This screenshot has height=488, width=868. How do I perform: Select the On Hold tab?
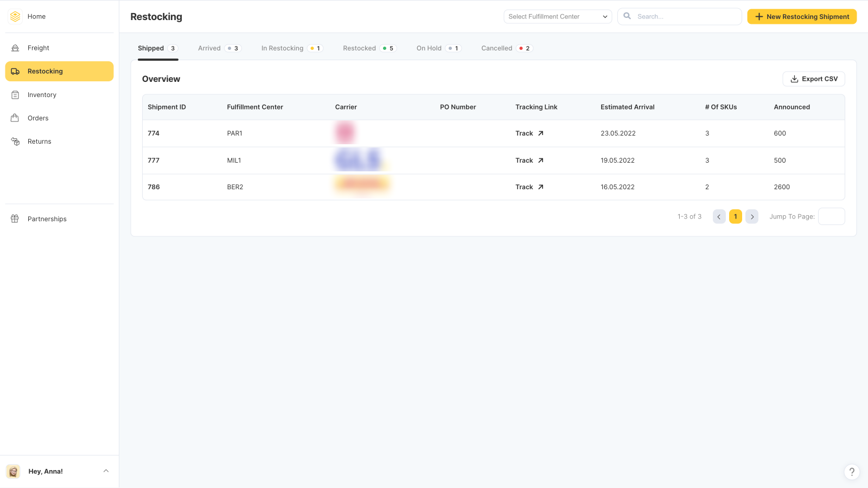429,48
